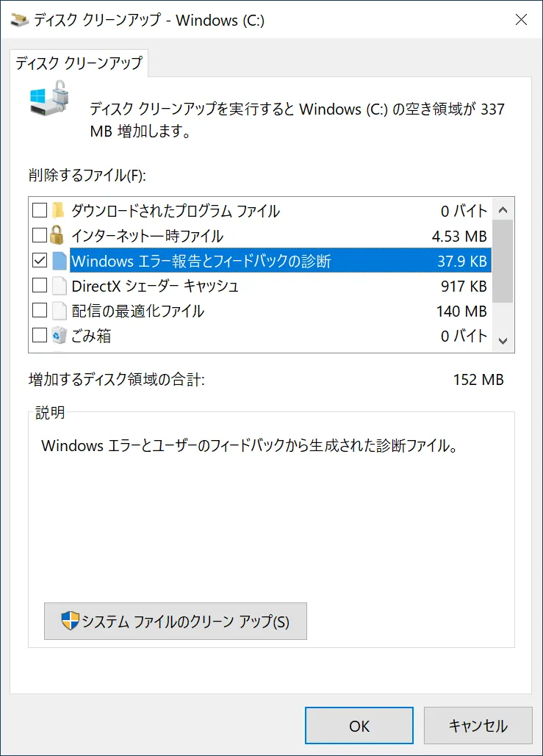The image size is (543, 756).
Task: Uncheck Windows エラー報告とフィードバックの診断 checkbox
Action: point(40,260)
